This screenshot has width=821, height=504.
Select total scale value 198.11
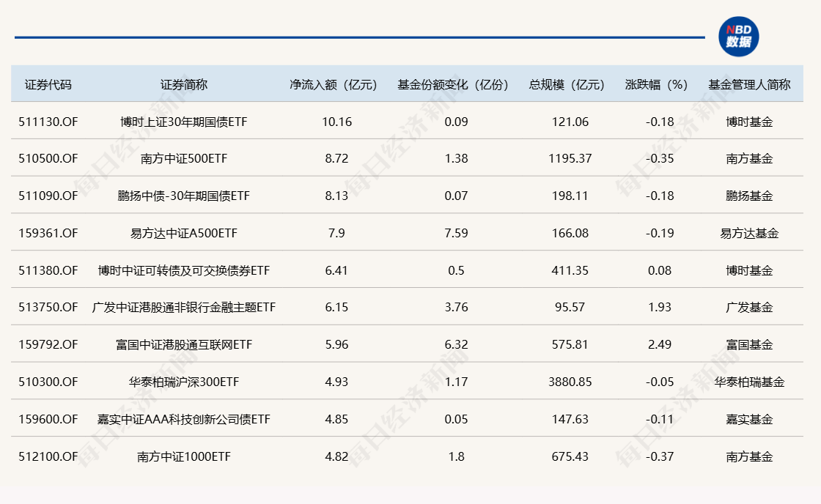click(570, 196)
